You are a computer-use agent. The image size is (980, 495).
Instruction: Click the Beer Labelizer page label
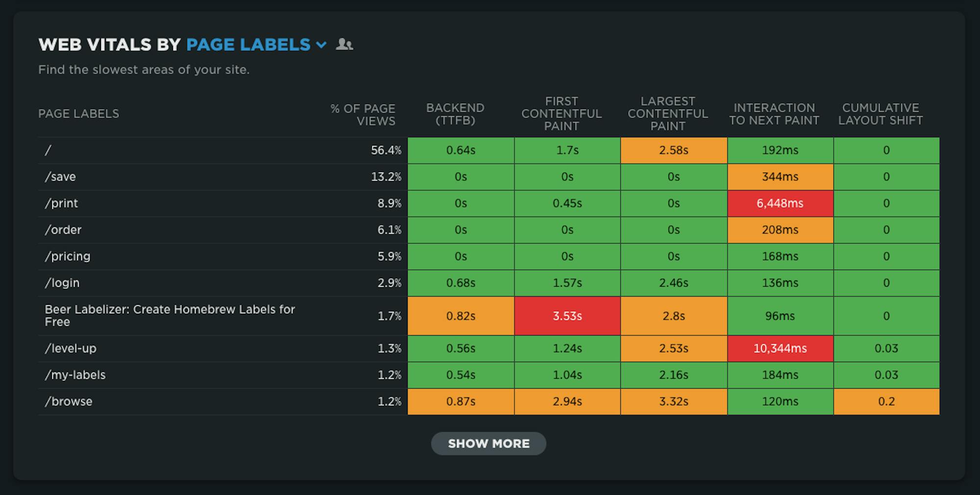point(170,316)
